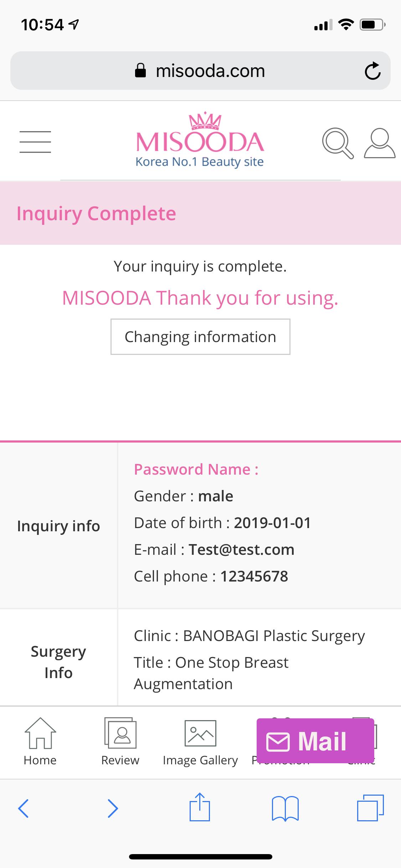The width and height of the screenshot is (401, 868).
Task: Reload the page in Safari
Action: coord(373,71)
